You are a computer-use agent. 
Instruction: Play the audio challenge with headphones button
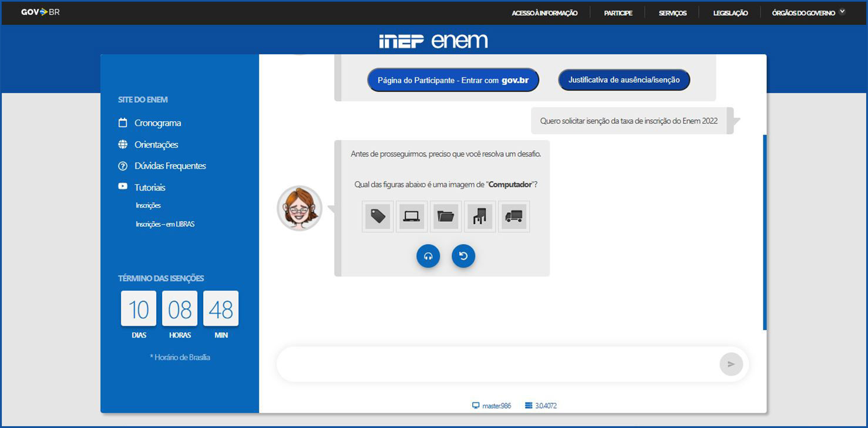(428, 256)
